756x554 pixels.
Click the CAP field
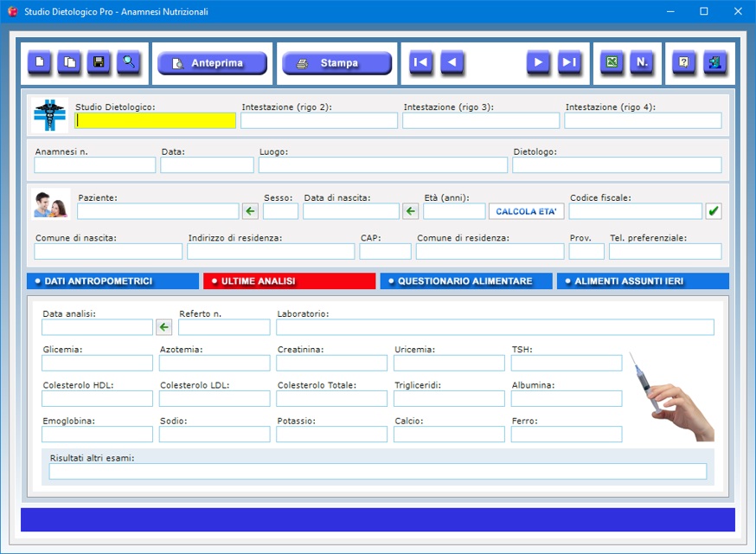pos(385,251)
